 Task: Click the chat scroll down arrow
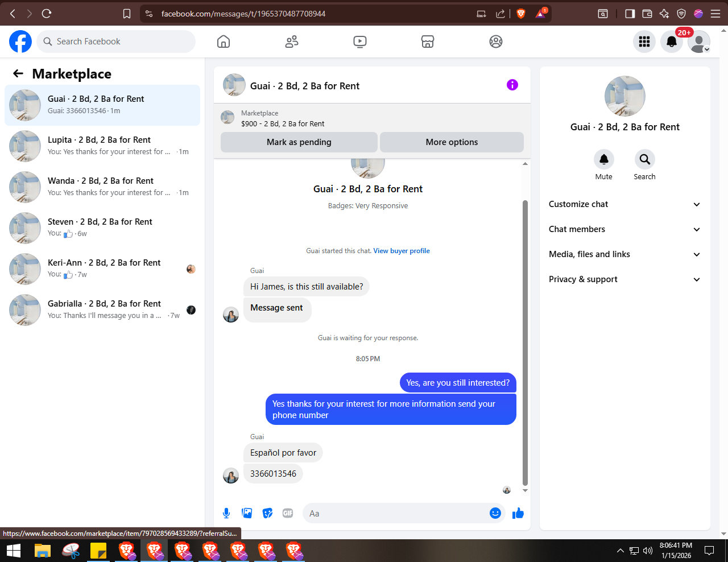click(525, 490)
